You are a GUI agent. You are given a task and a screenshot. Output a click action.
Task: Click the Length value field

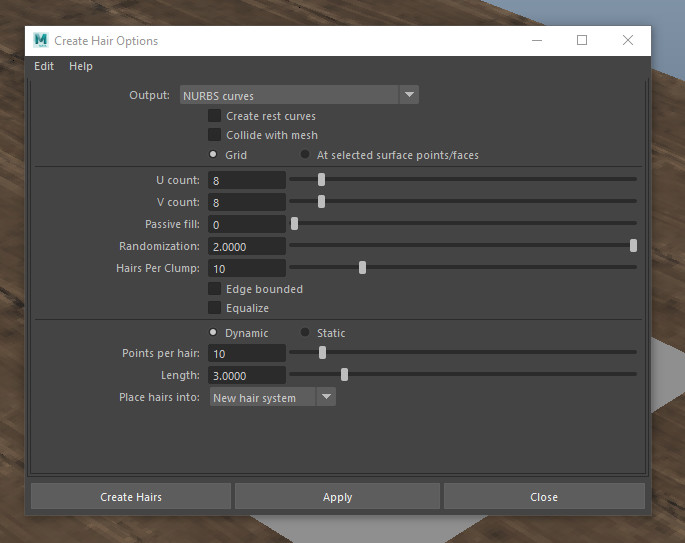[247, 375]
